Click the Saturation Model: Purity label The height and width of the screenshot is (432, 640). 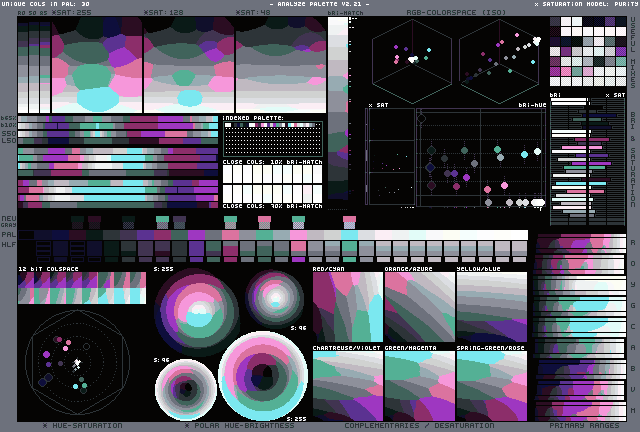tap(584, 5)
